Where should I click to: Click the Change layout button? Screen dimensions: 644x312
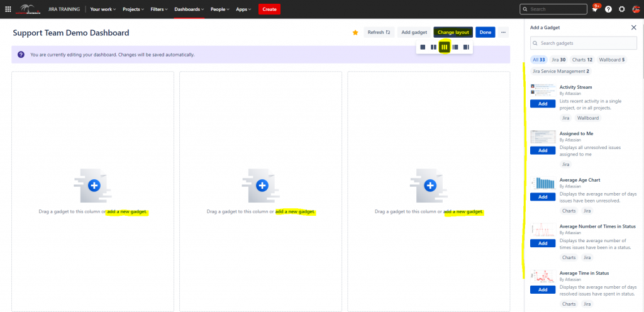(x=453, y=33)
